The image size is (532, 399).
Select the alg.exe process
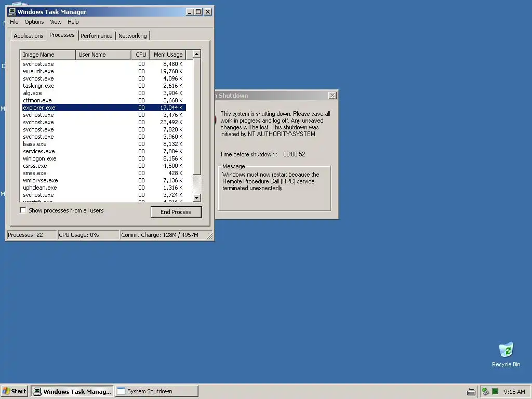pos(103,93)
